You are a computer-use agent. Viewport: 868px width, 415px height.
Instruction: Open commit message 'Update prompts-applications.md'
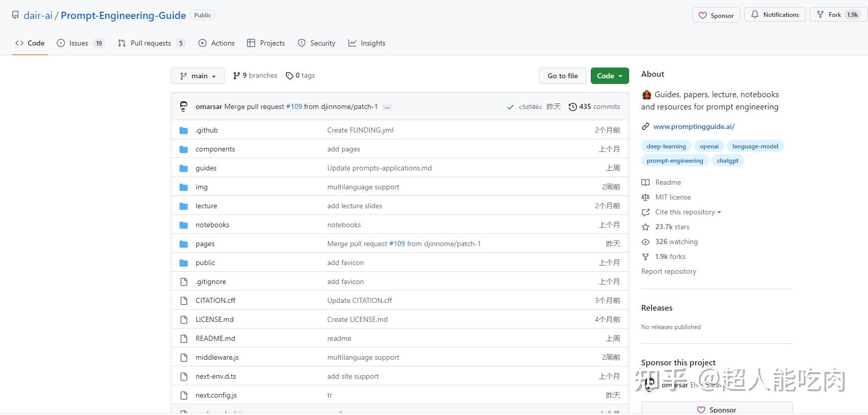[x=380, y=168]
